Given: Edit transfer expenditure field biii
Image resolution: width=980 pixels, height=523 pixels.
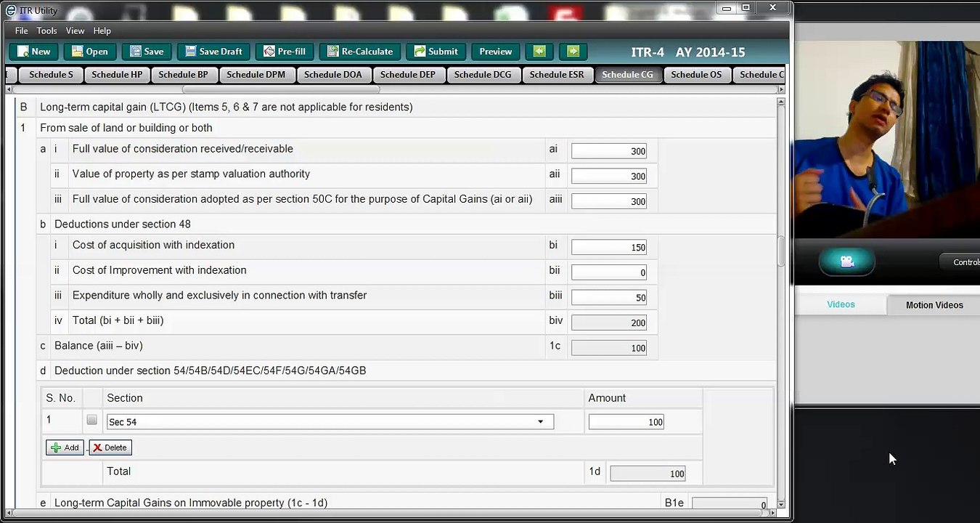Looking at the screenshot, I should pyautogui.click(x=608, y=297).
